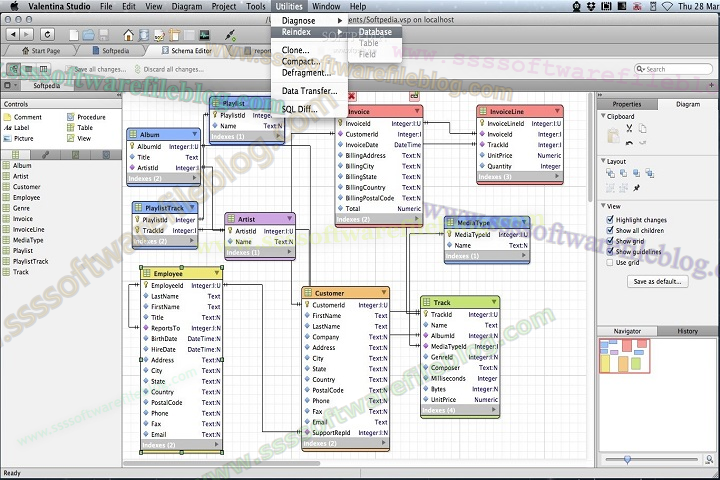Select Database in Reindex submenu
This screenshot has width=720, height=480.
[x=375, y=32]
